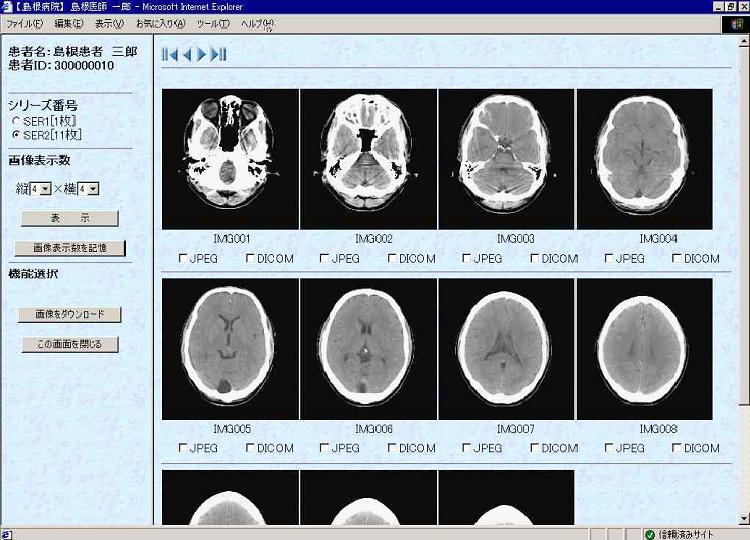The image size is (750, 540).
Task: Select the SER1[1枚] series radio button
Action: pyautogui.click(x=15, y=121)
